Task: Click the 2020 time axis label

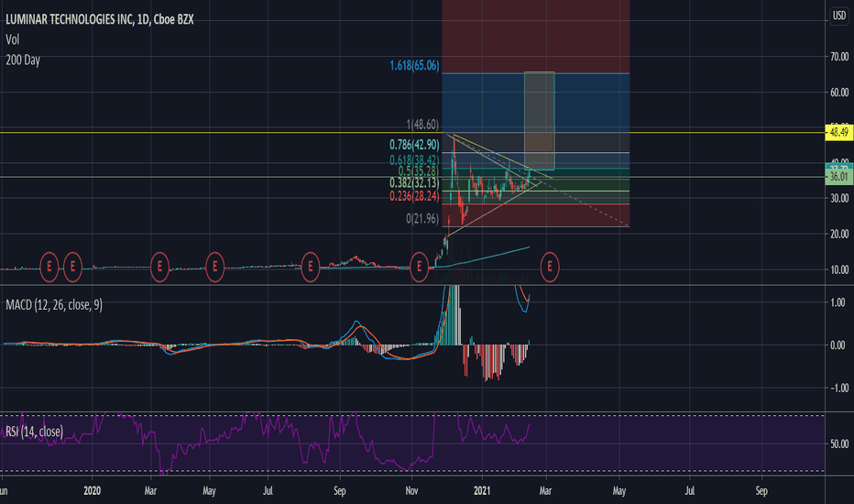Action: (x=92, y=491)
